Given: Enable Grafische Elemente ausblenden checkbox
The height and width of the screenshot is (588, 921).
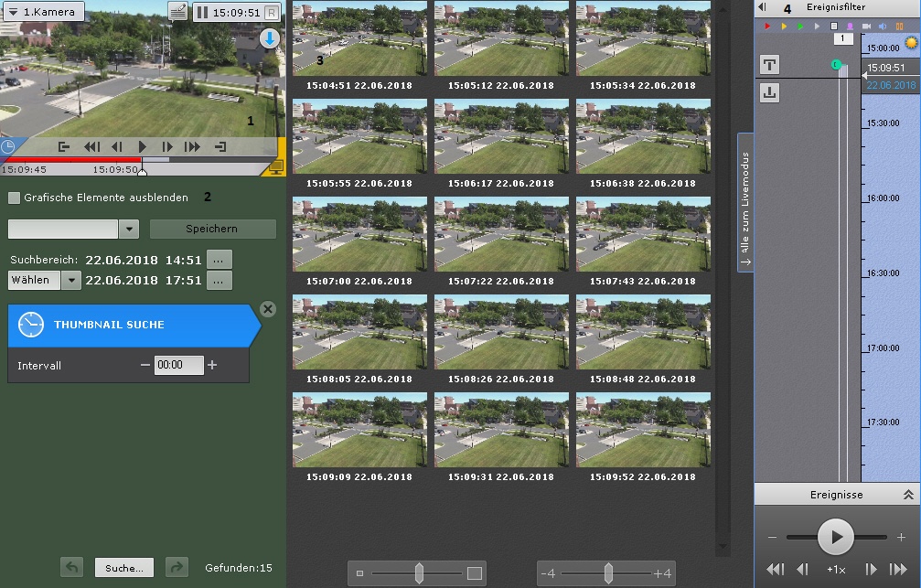Looking at the screenshot, I should click(x=14, y=198).
